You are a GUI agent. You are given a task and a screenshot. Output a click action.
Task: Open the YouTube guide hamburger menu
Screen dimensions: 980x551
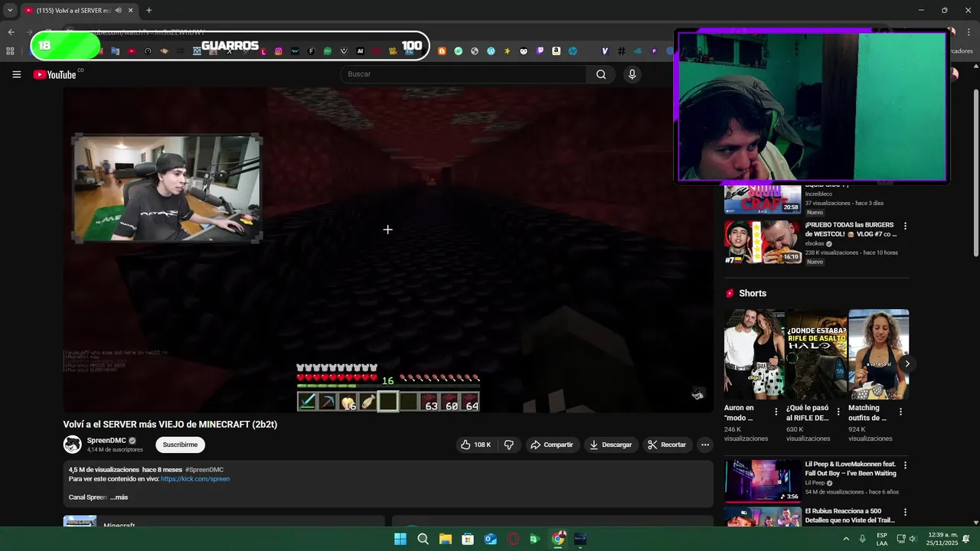pos(16,74)
